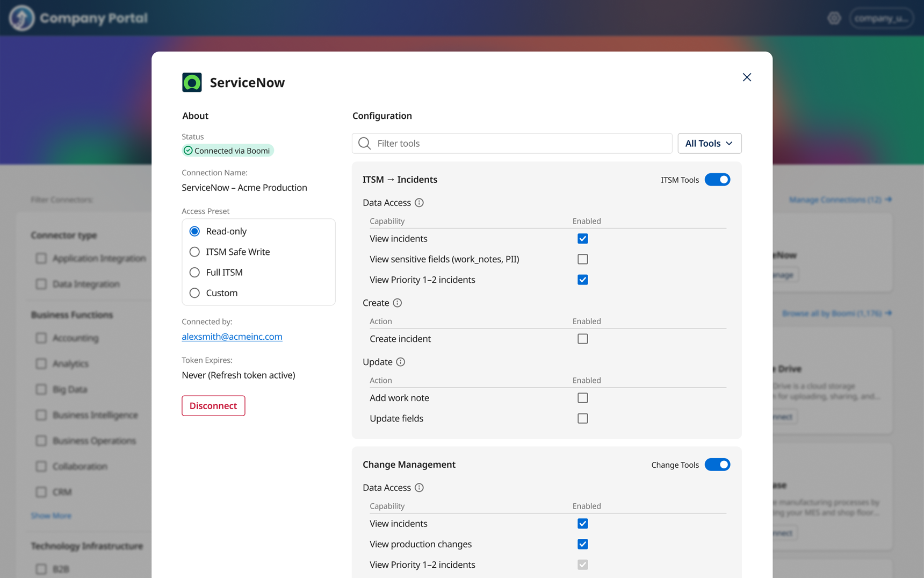Screen dimensions: 924x578
Task: Disable the ITSM Tools toggle
Action: pos(718,180)
